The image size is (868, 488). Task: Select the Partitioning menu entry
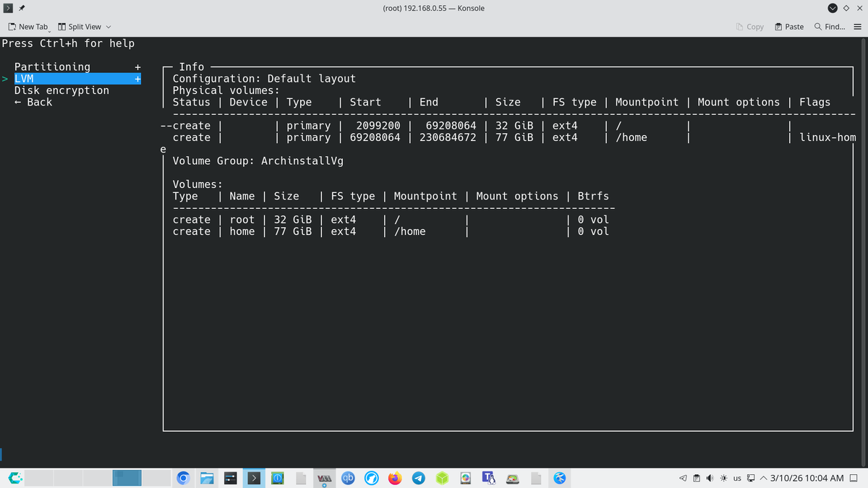tap(53, 66)
